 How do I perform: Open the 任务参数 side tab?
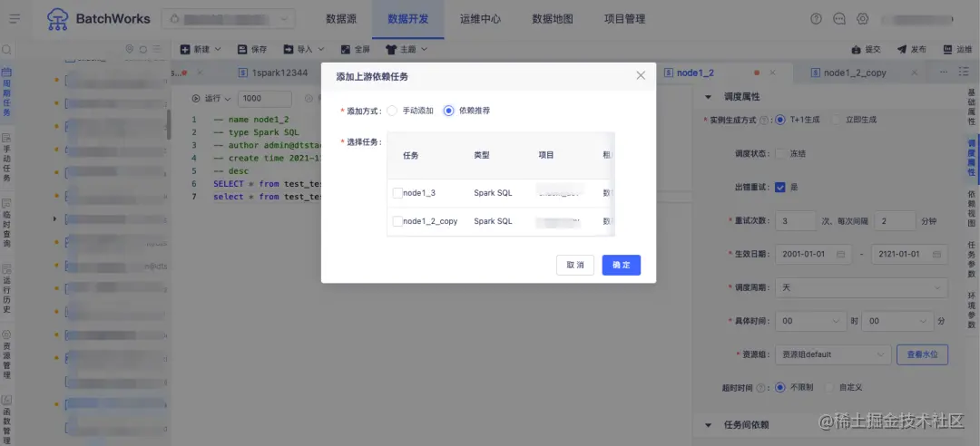pyautogui.click(x=971, y=259)
